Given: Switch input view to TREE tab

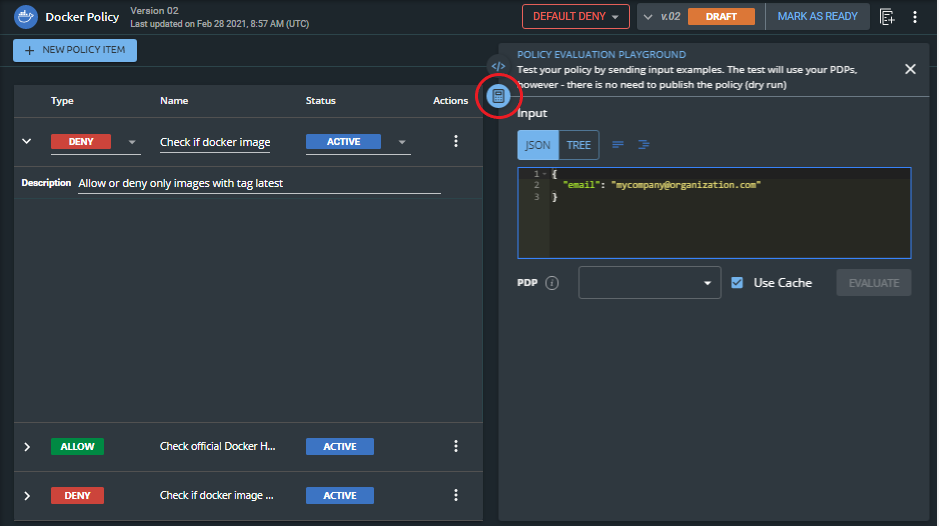Looking at the screenshot, I should coord(578,145).
